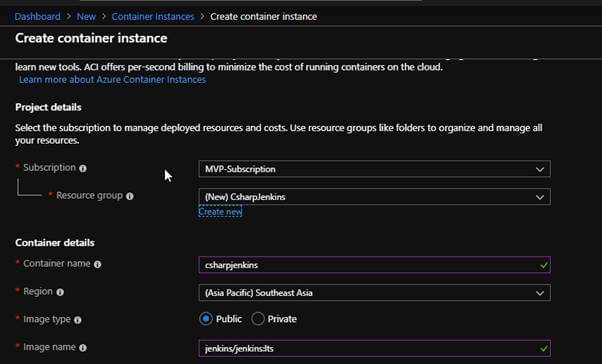Click the info icon next to Resource group
Image resolution: width=602 pixels, height=364 pixels.
pyautogui.click(x=130, y=196)
